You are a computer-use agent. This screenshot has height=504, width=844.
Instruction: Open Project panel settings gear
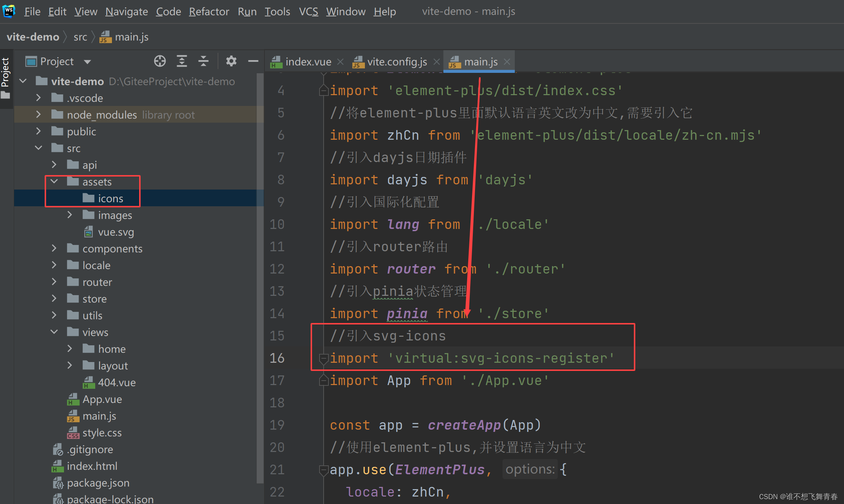tap(231, 61)
